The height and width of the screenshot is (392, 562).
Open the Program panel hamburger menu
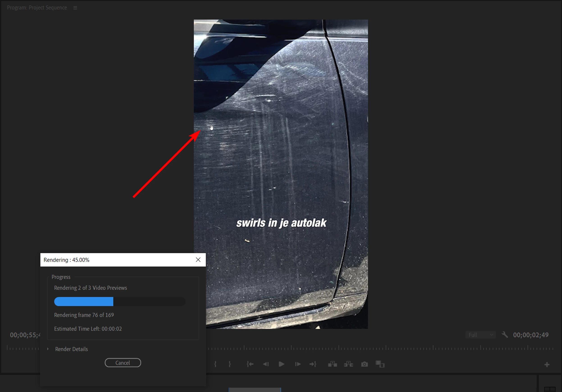(x=75, y=8)
